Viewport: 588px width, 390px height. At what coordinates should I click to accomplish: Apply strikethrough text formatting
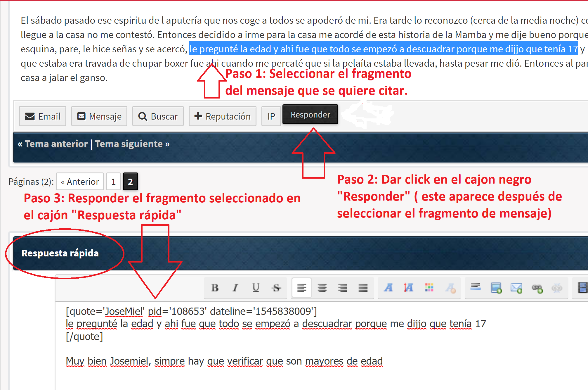[x=276, y=288]
